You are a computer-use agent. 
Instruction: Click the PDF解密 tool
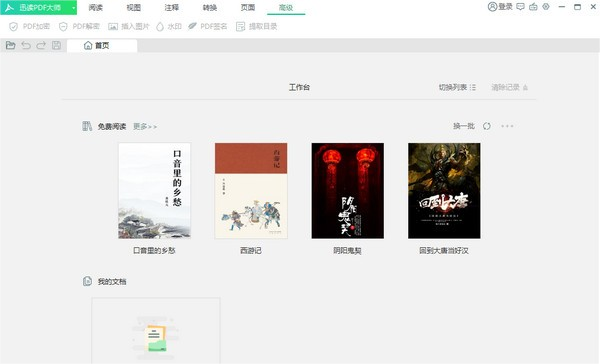coord(79,26)
